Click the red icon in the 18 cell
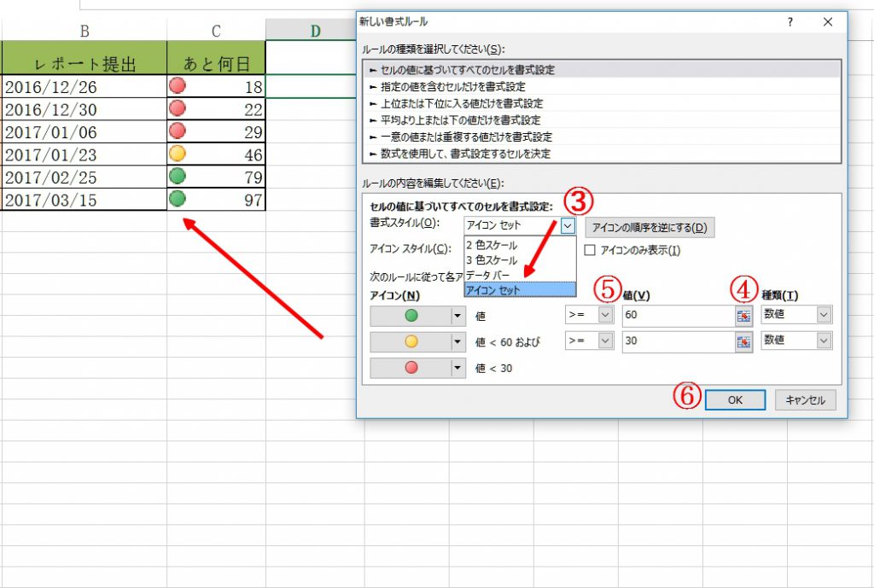Screen dimensions: 874x588 178,85
